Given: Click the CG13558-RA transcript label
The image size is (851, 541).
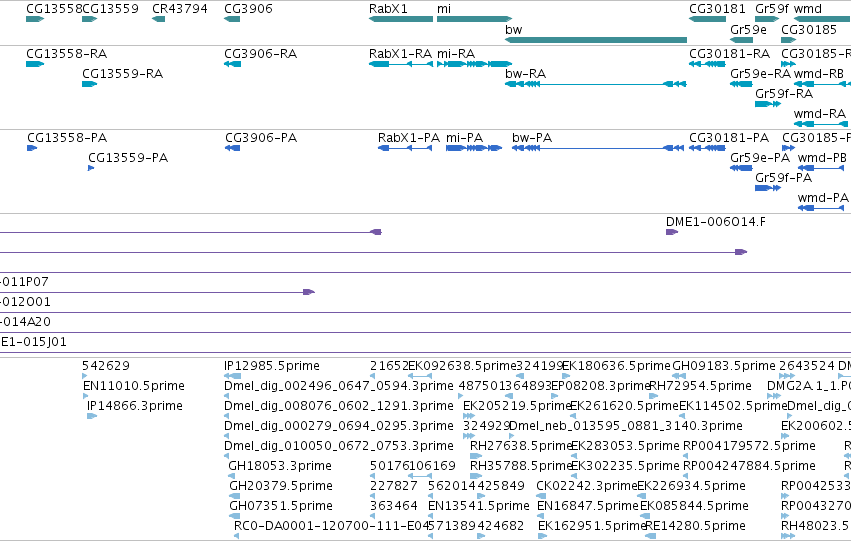Looking at the screenshot, I should click(67, 54).
